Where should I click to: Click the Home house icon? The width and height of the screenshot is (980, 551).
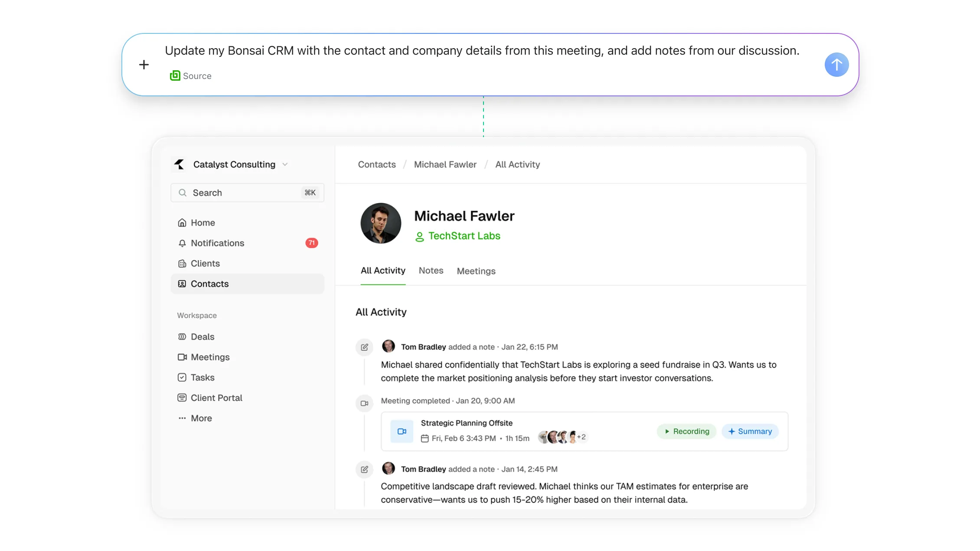182,223
